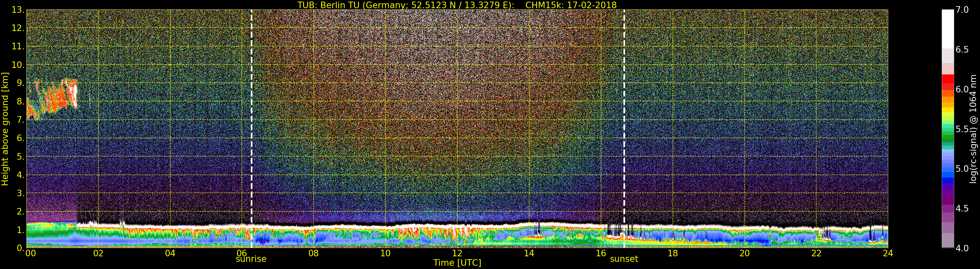980x269 pixels.
Task: Select the "Height above ground [km]" axis label
Action: coord(5,129)
